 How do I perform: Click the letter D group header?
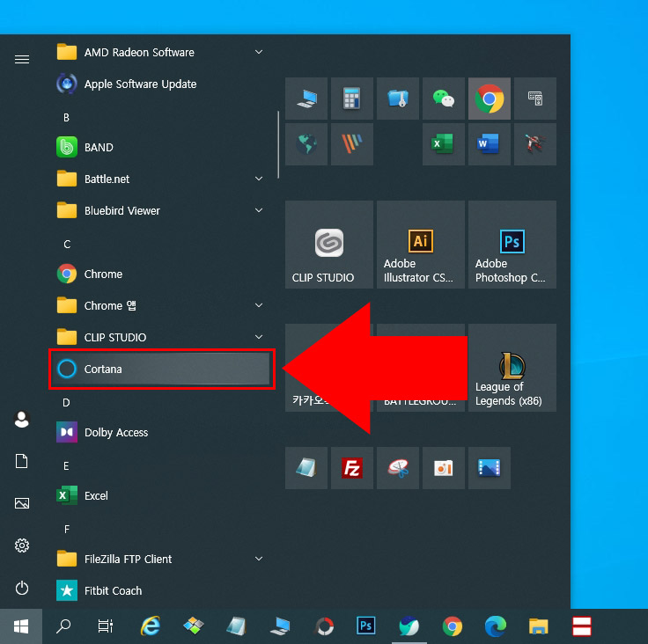point(66,403)
